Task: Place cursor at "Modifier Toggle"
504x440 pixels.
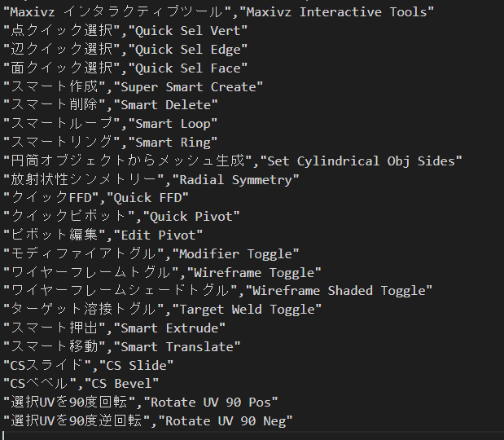Action: click(235, 254)
